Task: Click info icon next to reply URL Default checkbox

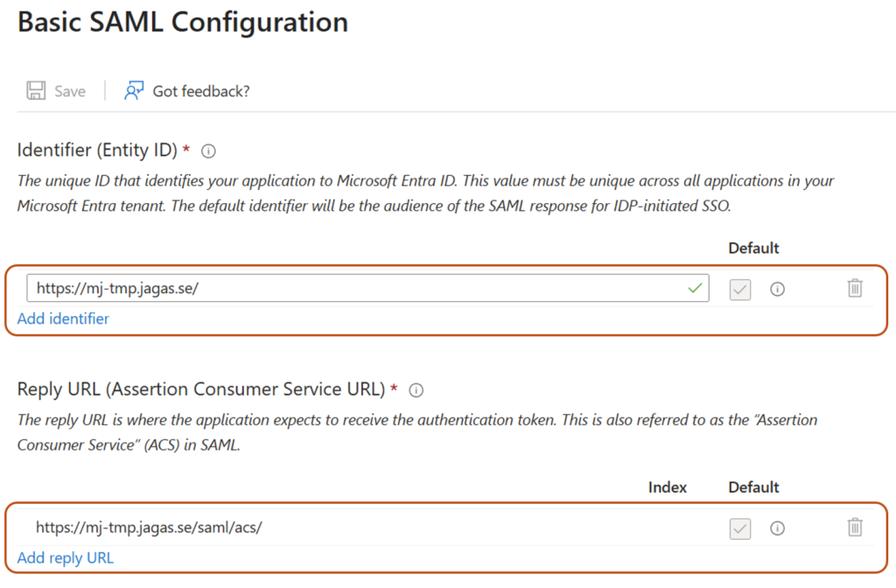Action: 777,528
